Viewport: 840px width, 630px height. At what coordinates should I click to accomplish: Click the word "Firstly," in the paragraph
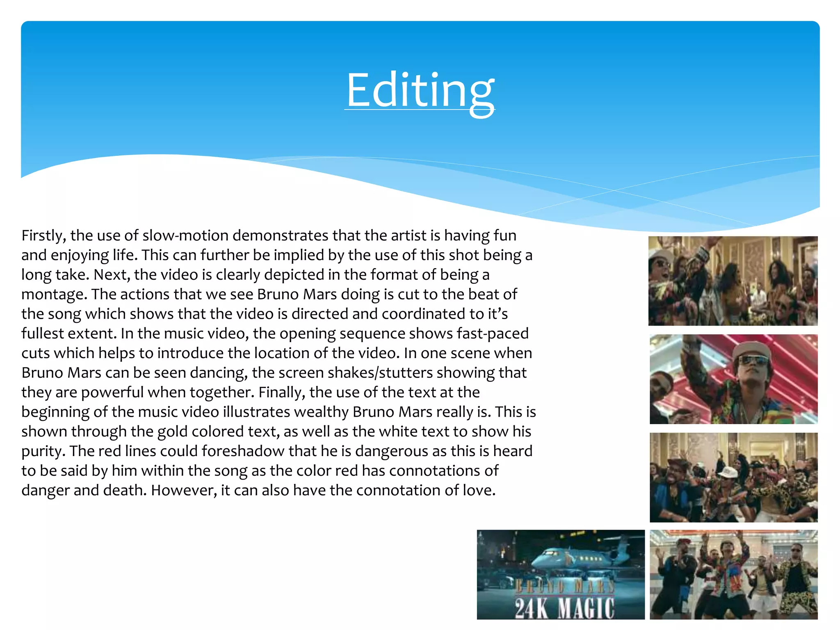coord(43,236)
